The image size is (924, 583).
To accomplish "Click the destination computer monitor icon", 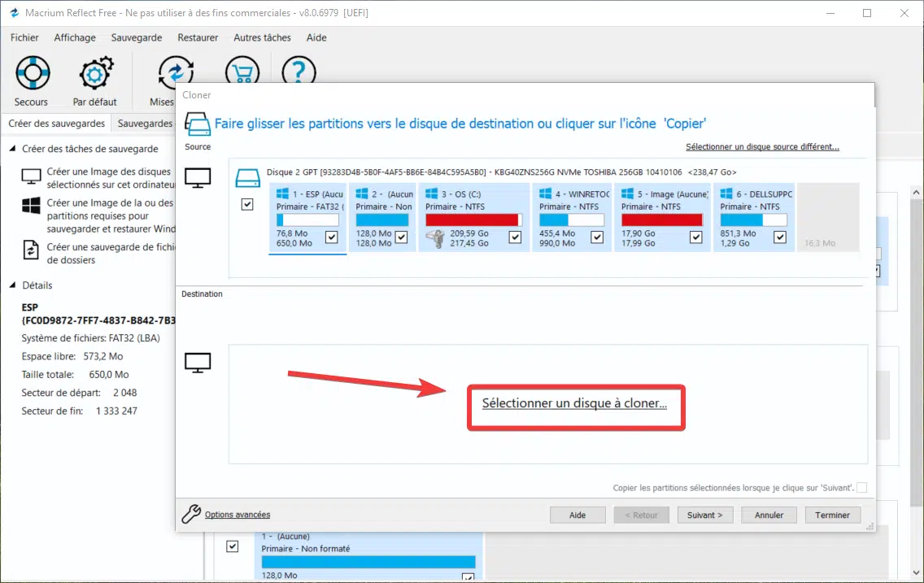I will click(x=198, y=363).
